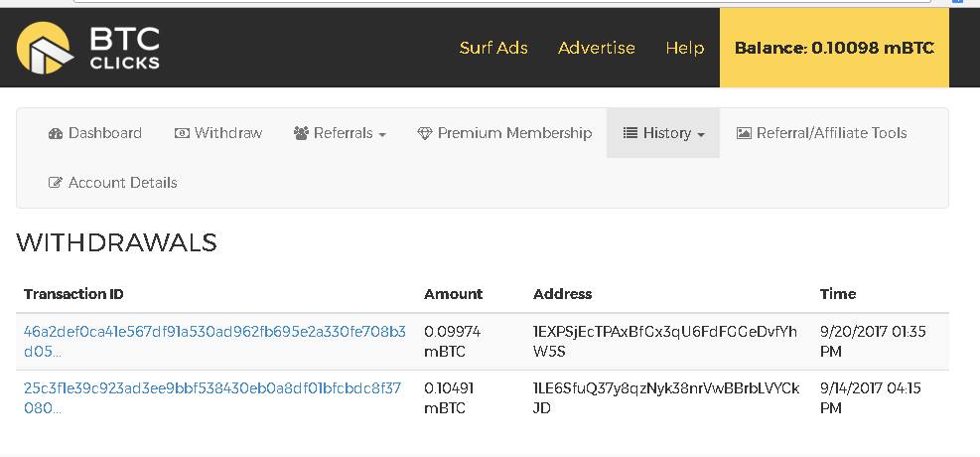
Task: Click the Account Details edit icon
Action: coord(56,183)
